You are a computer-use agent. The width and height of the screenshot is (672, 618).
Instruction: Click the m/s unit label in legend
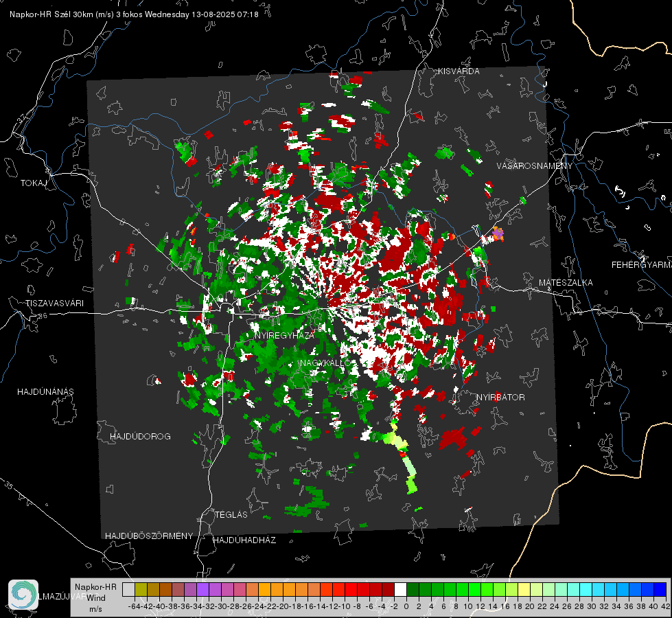point(95,609)
